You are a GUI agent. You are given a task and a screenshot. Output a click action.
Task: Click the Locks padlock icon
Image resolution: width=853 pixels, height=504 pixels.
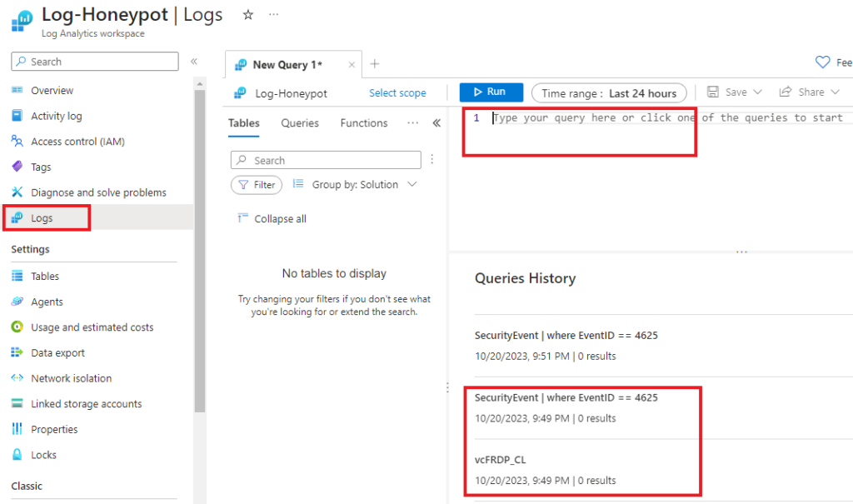tap(17, 455)
